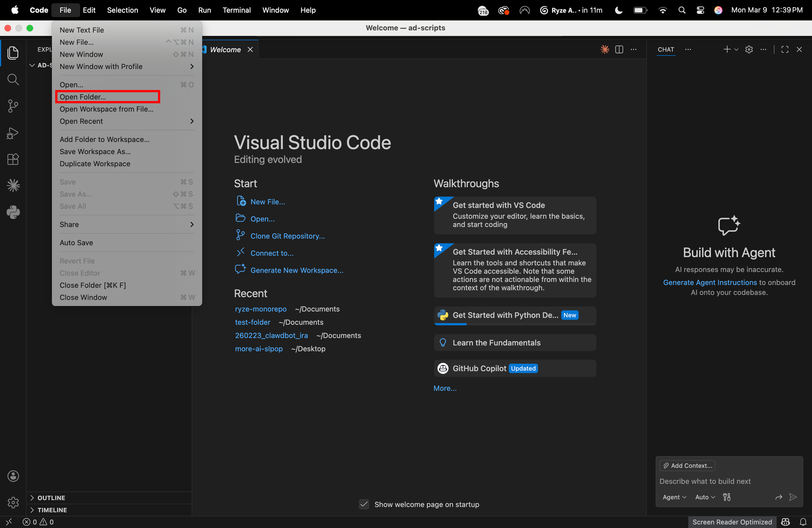Expand the Timeline section

pos(52,510)
